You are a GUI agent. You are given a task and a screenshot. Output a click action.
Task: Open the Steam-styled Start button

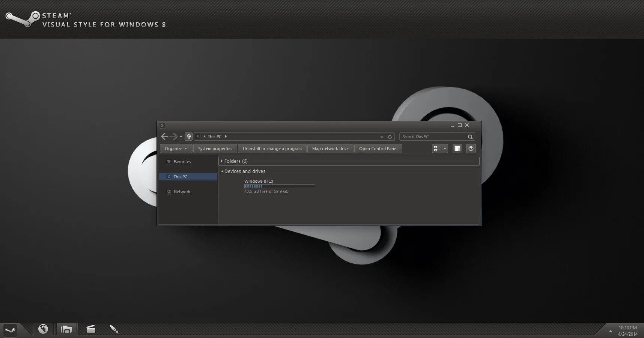click(x=10, y=330)
